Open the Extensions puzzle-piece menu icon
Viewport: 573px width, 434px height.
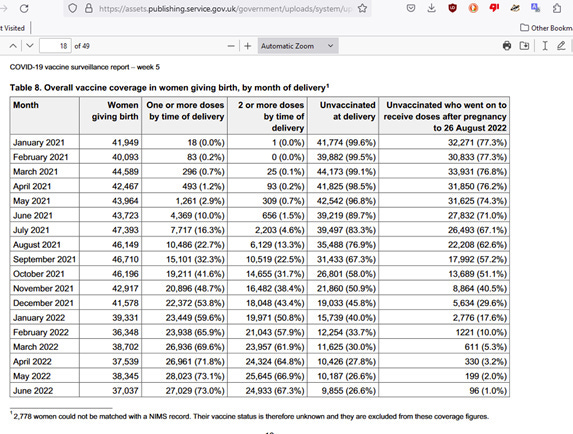pyautogui.click(x=557, y=8)
